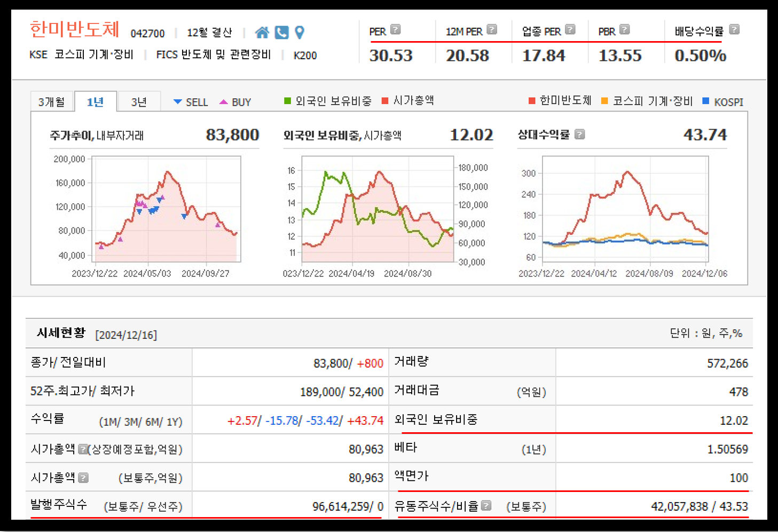Screen dimensions: 778x532
Task: Click the KSE 코스피 기계·장비 sector text
Action: pyautogui.click(x=81, y=54)
